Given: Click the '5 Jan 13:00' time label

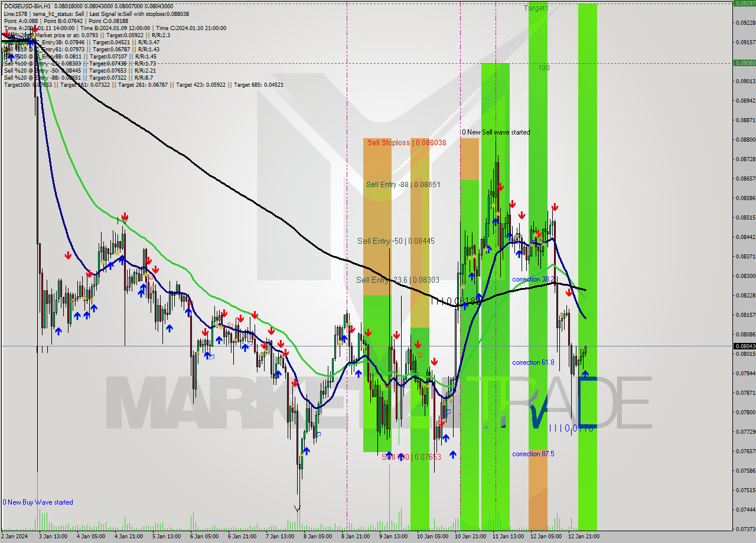Looking at the screenshot, I should (x=166, y=537).
